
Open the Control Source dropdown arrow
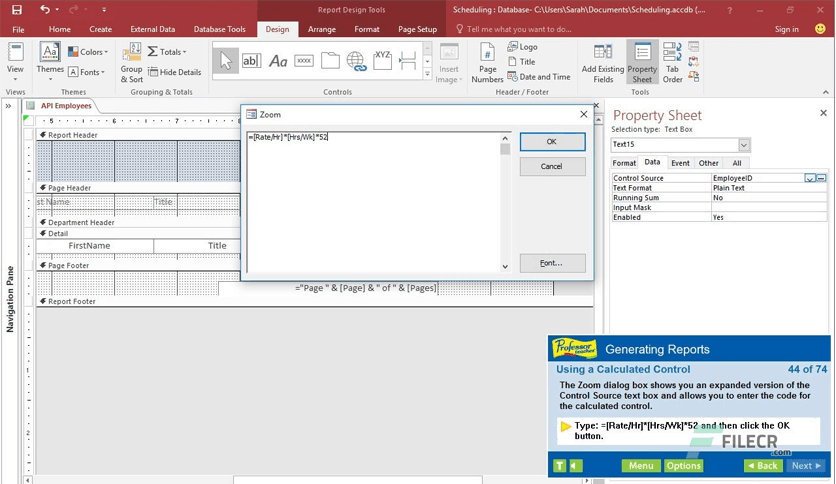click(x=810, y=178)
